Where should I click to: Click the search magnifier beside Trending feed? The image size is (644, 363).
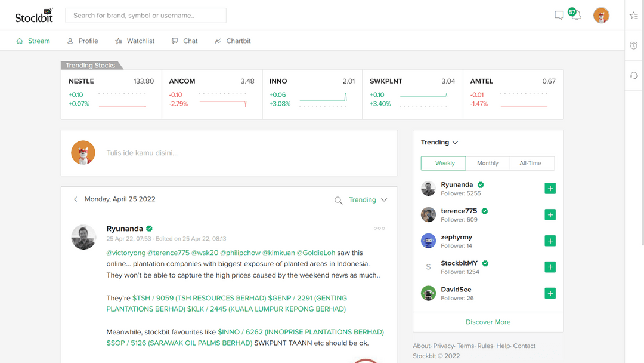click(338, 200)
